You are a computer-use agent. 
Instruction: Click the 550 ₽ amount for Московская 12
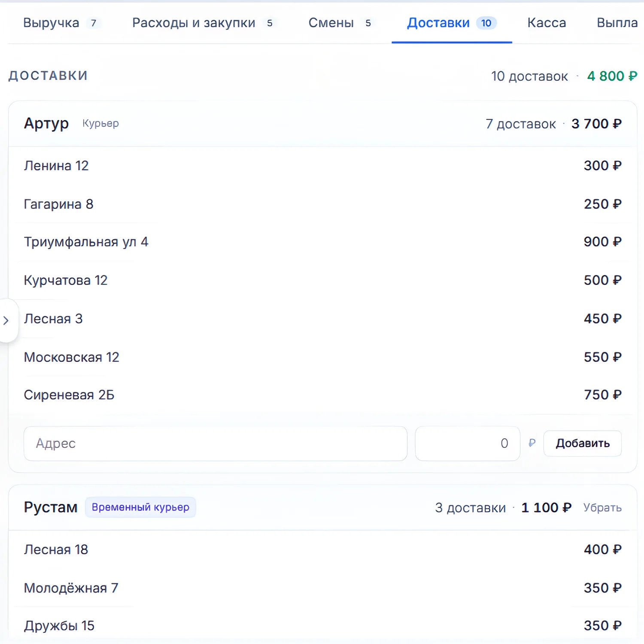coord(602,357)
